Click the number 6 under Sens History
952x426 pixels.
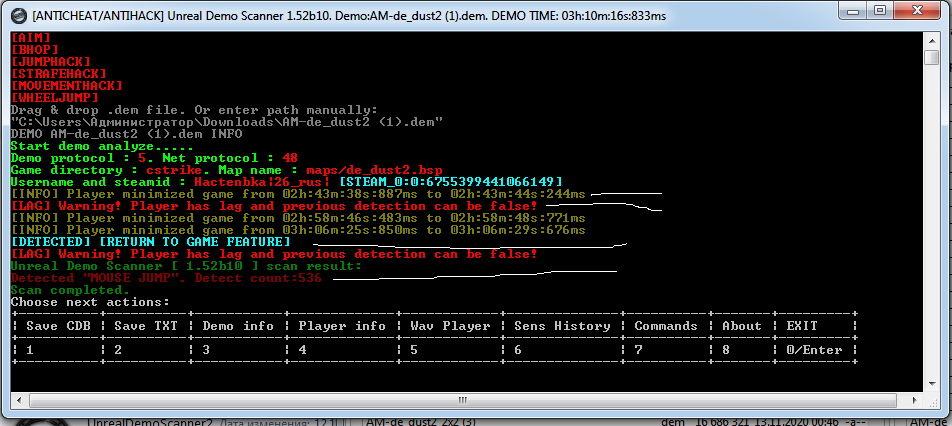pos(518,350)
